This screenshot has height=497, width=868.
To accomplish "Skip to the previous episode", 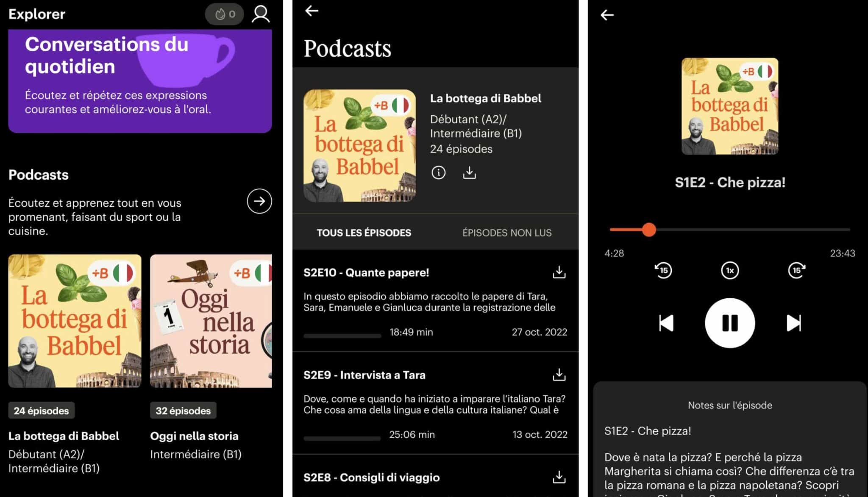I will pyautogui.click(x=666, y=323).
